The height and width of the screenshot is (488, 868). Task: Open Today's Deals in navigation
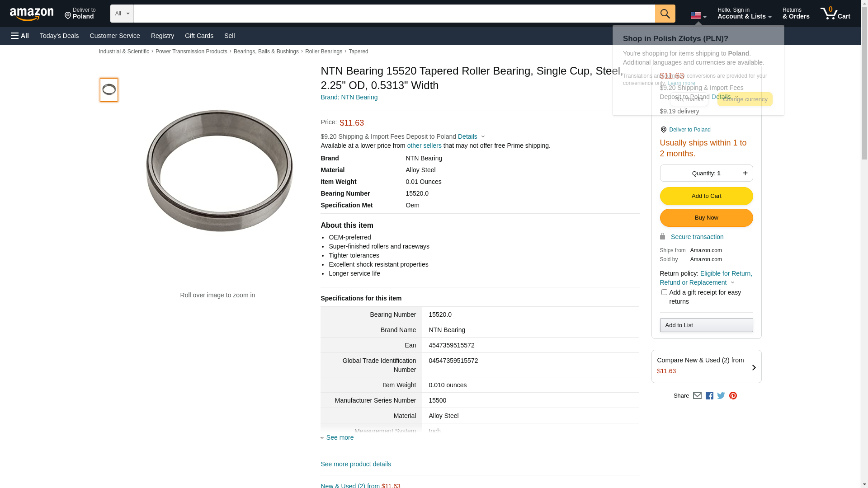tap(59, 36)
